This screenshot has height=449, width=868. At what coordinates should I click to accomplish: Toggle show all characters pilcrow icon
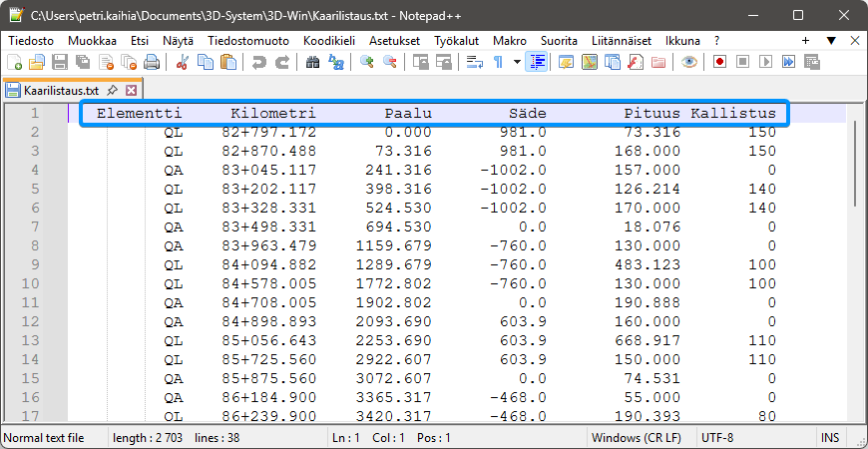(x=498, y=62)
